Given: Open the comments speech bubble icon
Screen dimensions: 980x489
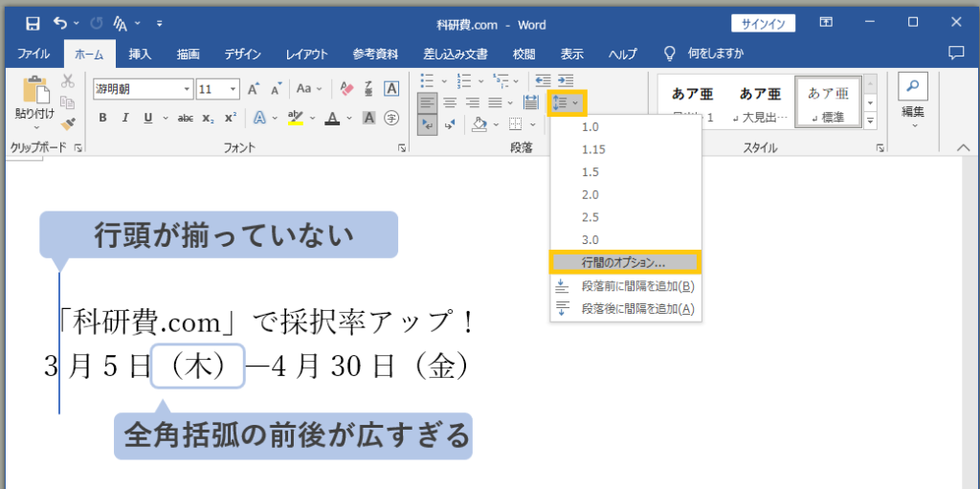Looking at the screenshot, I should point(956,54).
